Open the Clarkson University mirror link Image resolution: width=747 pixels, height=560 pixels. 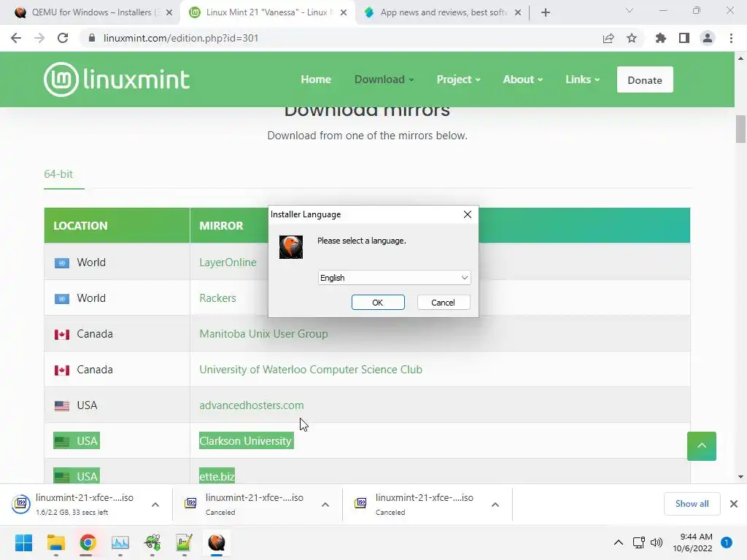(245, 441)
